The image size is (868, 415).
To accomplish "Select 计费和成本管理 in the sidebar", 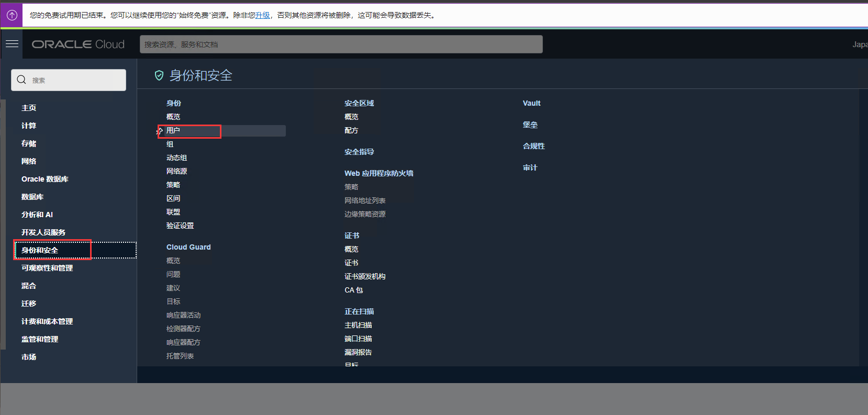I will 47,321.
